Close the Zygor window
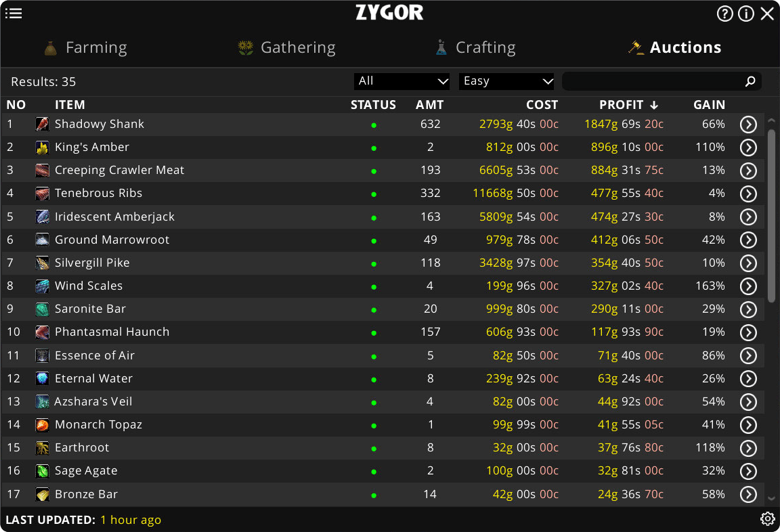 pos(767,14)
